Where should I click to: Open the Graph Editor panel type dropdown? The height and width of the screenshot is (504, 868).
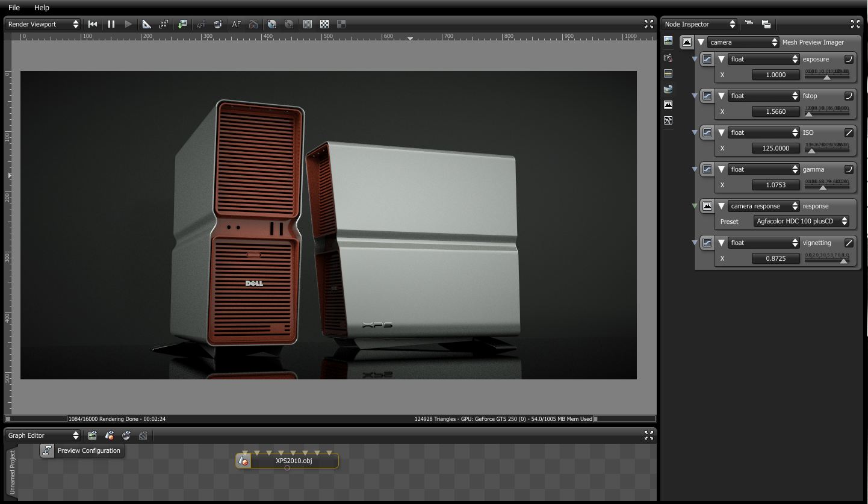tap(43, 435)
